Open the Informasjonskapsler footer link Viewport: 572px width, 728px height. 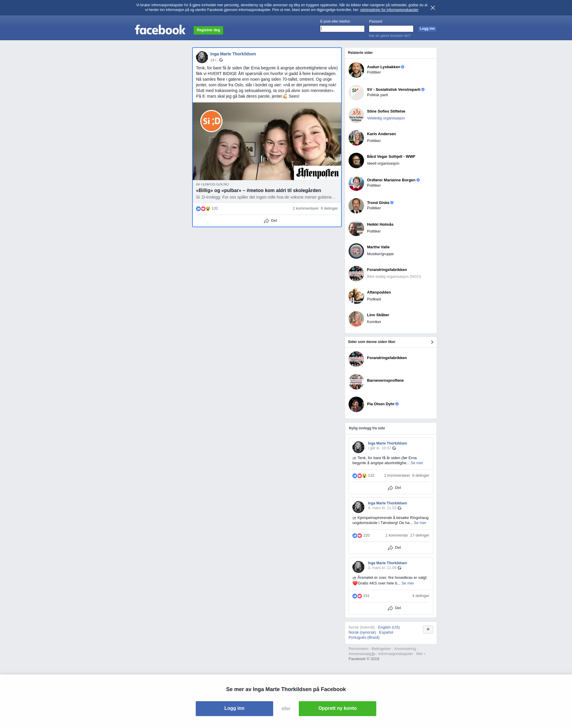396,654
